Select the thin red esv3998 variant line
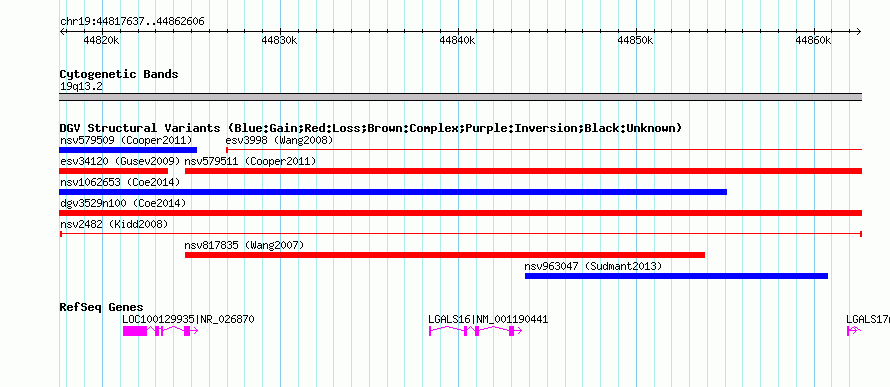 pyautogui.click(x=544, y=150)
